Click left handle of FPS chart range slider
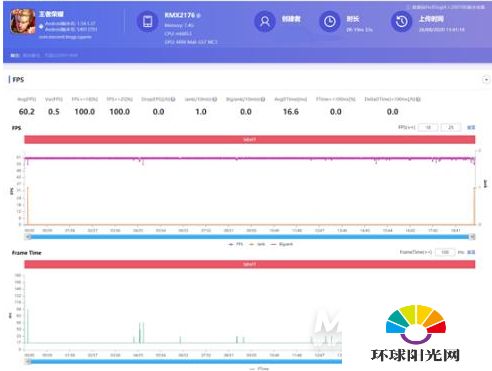 click(28, 237)
